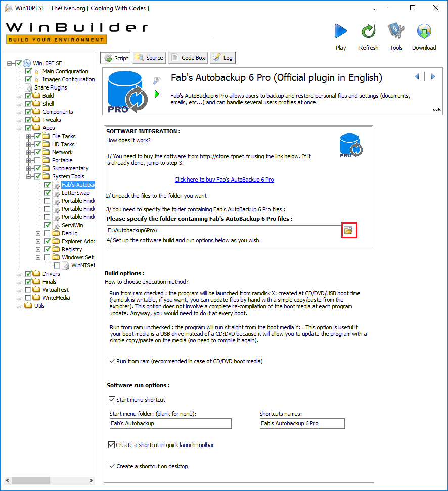Open the Tools icon in the header
Screen dimensions: 448x491
pyautogui.click(x=396, y=31)
